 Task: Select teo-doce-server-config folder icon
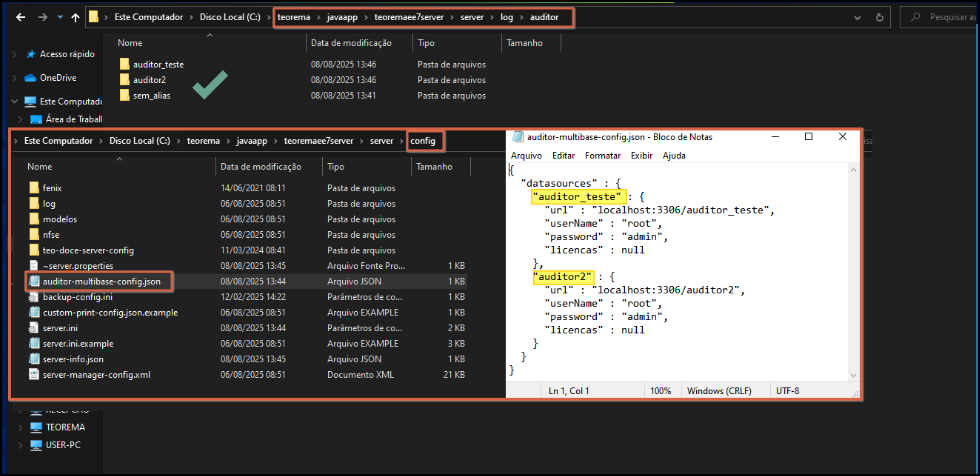click(x=34, y=250)
